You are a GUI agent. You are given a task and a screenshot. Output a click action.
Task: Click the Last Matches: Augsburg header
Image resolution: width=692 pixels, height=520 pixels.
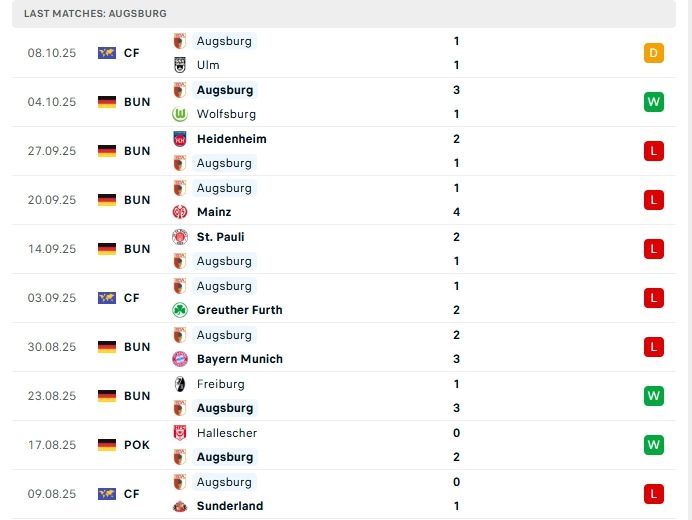point(96,13)
